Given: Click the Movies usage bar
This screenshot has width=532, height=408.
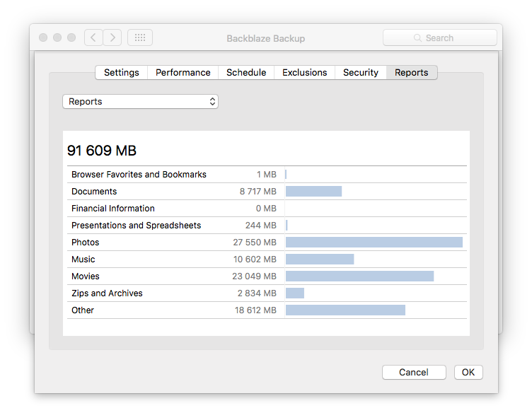Looking at the screenshot, I should pyautogui.click(x=359, y=276).
